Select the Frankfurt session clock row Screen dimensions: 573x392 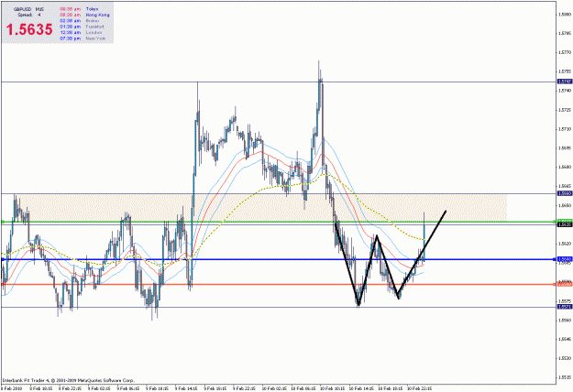[x=82, y=27]
